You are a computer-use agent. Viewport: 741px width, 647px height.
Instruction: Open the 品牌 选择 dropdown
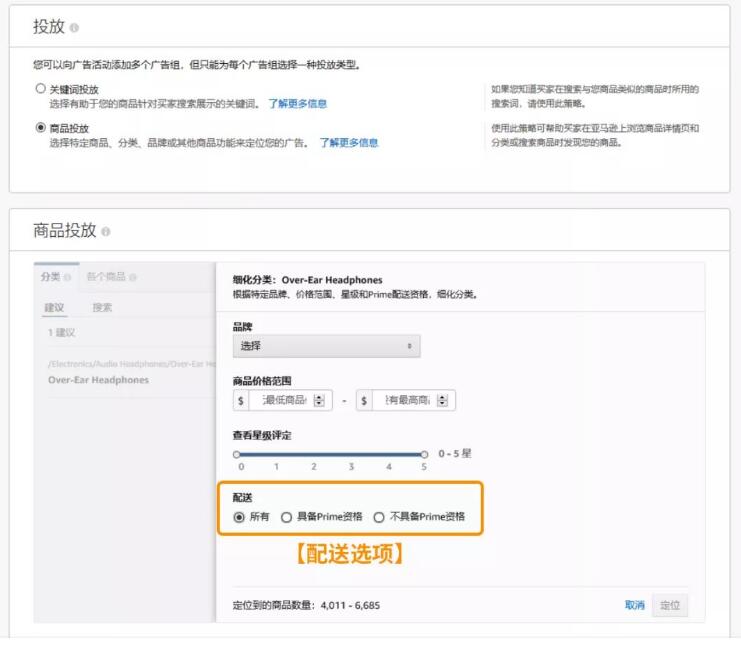pos(326,346)
